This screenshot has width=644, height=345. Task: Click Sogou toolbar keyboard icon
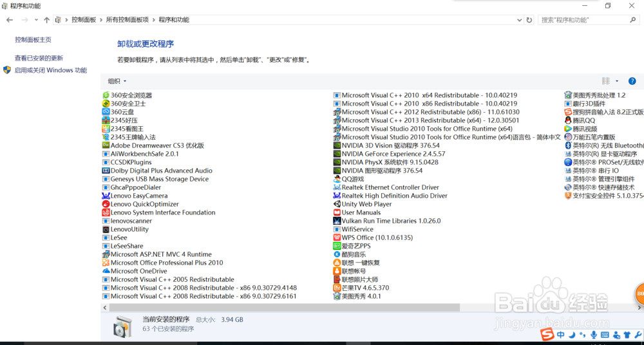click(604, 335)
